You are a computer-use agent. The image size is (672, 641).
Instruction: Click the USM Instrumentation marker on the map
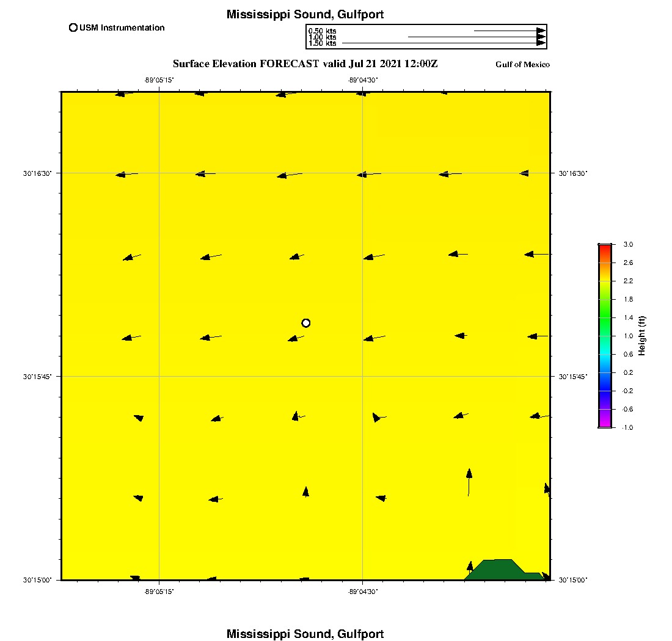pyautogui.click(x=306, y=323)
